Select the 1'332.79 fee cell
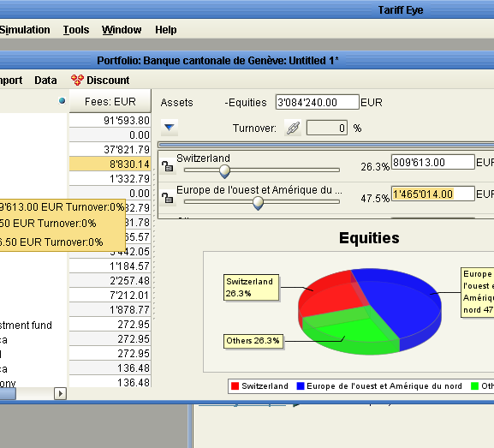Screen dimensions: 494x448 (x=110, y=178)
